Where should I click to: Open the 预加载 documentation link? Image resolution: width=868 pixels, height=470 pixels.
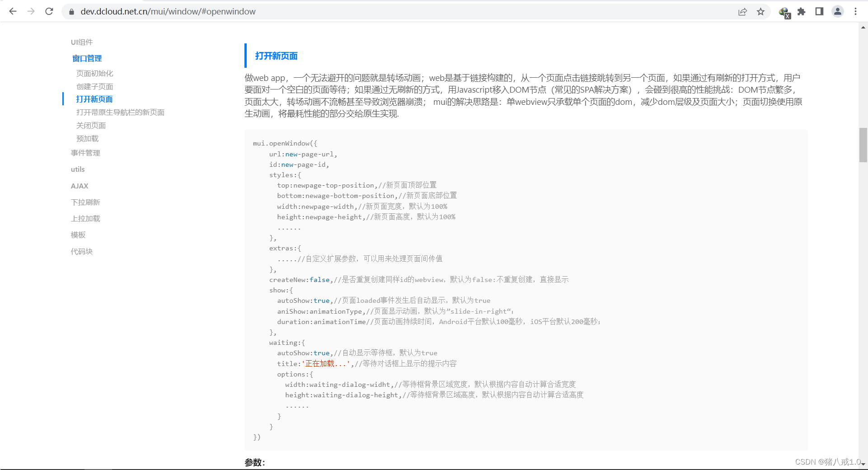pos(88,138)
